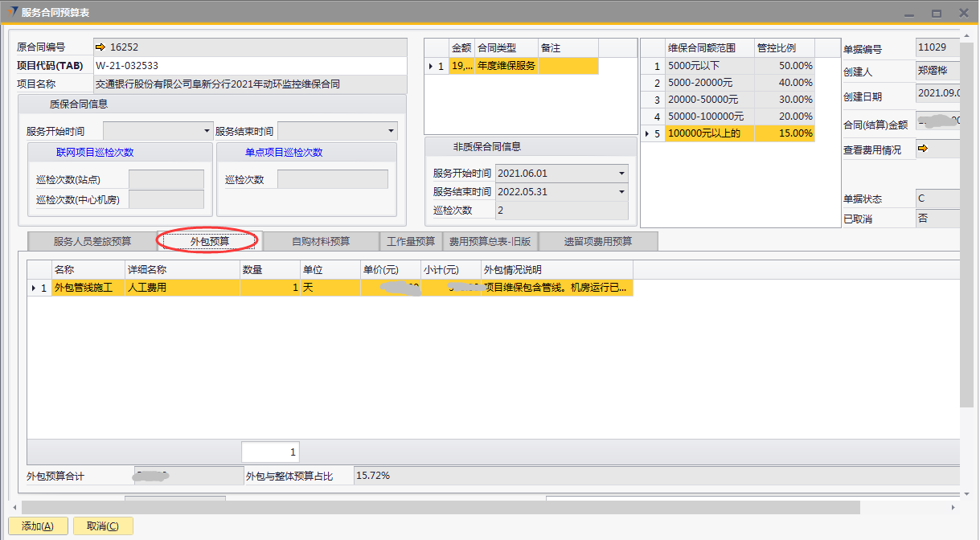The width and height of the screenshot is (980, 540).
Task: Click the horizontal scrollbar at the bottom
Action: [x=441, y=508]
